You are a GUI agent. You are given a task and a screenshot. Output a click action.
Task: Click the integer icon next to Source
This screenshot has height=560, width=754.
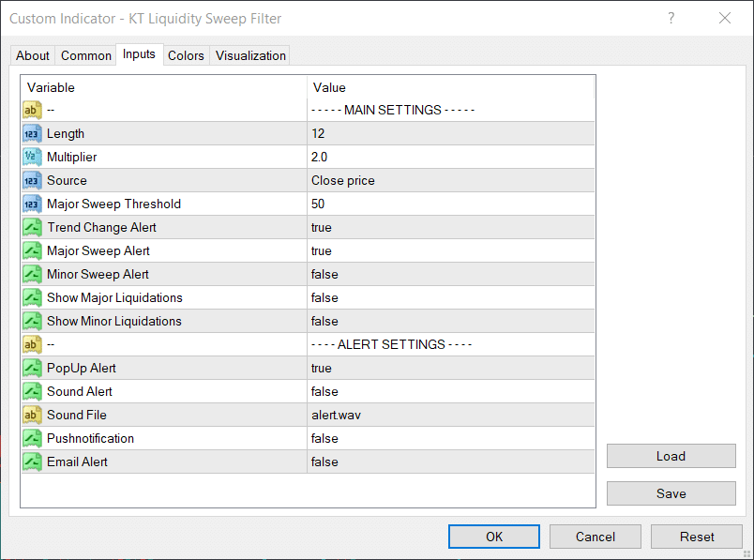tap(32, 180)
